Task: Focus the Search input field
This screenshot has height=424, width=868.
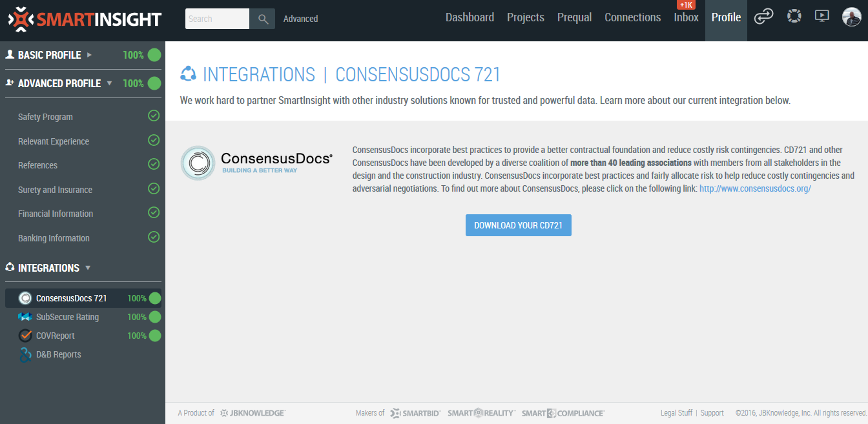Action: 217,19
